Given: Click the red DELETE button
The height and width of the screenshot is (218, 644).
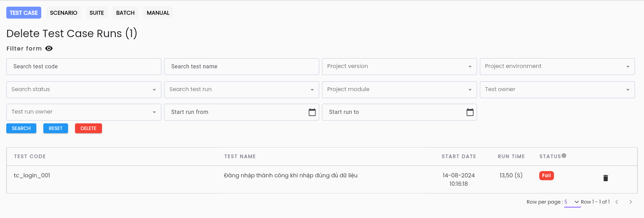Looking at the screenshot, I should [x=89, y=128].
